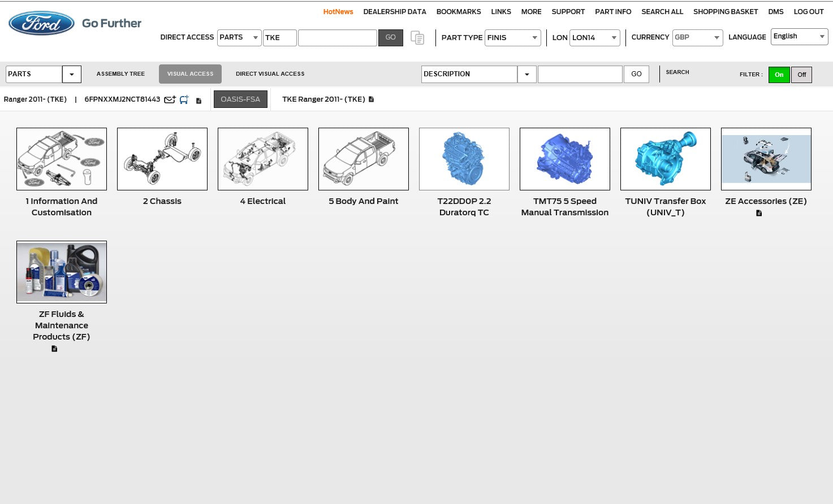Open the HotNews link
This screenshot has width=833, height=504.
coord(338,12)
